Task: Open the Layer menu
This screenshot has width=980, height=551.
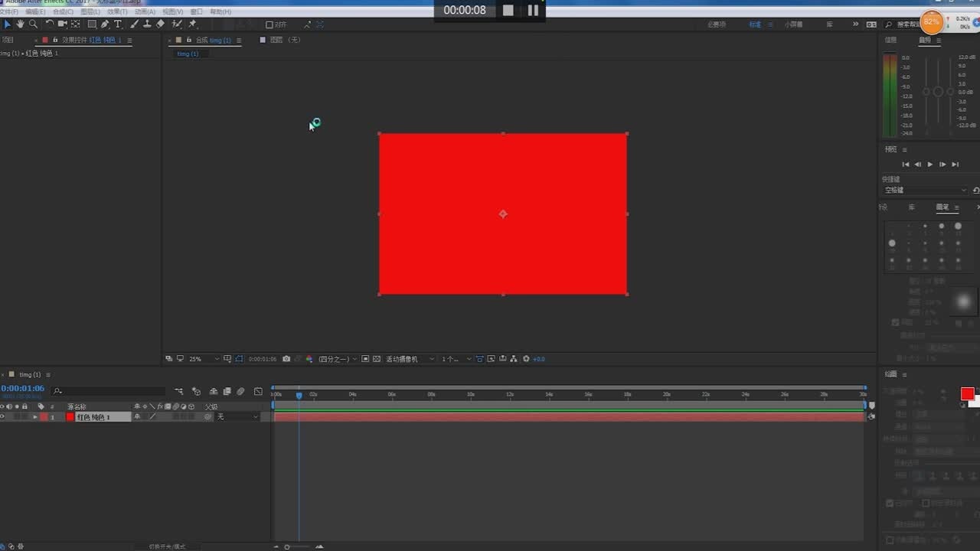Action: pos(90,12)
